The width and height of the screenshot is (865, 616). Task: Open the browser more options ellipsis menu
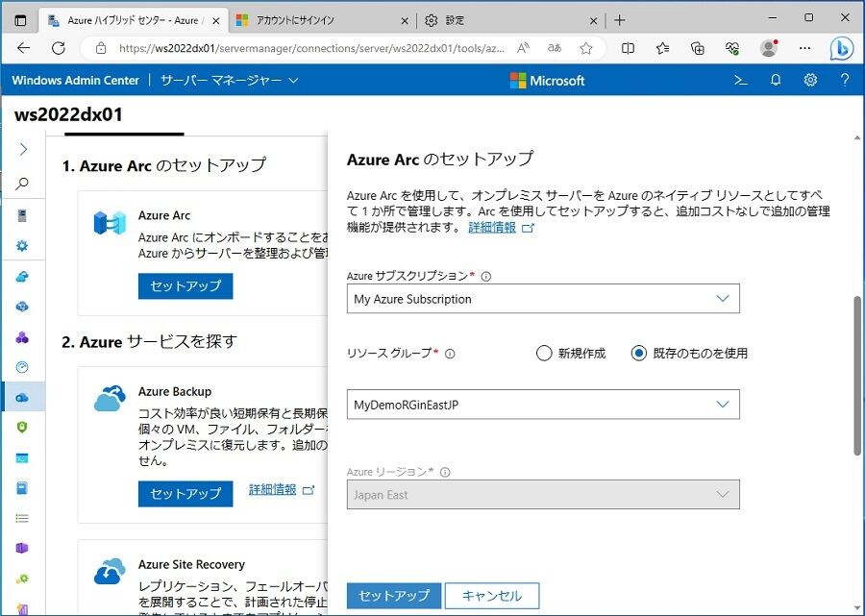(804, 48)
